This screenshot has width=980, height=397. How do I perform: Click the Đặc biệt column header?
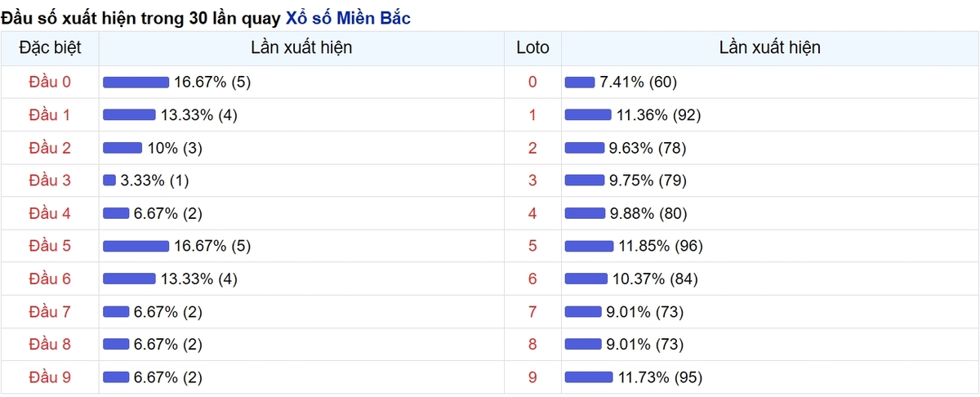click(x=50, y=48)
